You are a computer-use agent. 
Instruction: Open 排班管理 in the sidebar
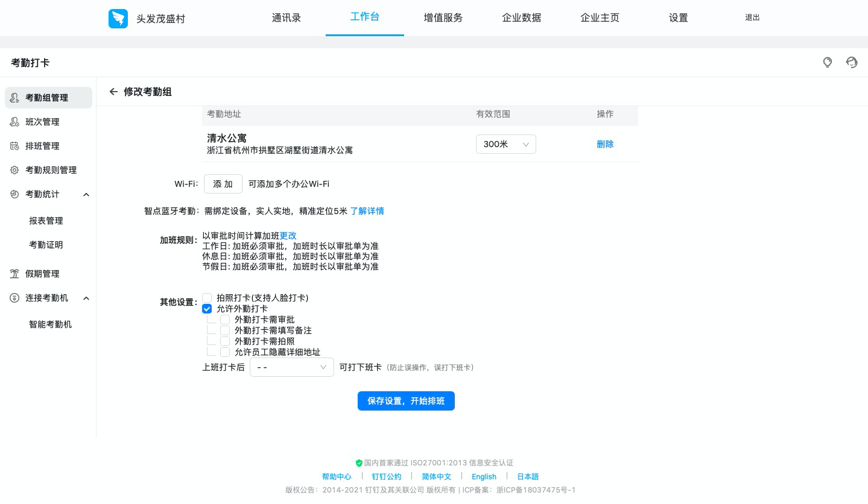point(42,146)
